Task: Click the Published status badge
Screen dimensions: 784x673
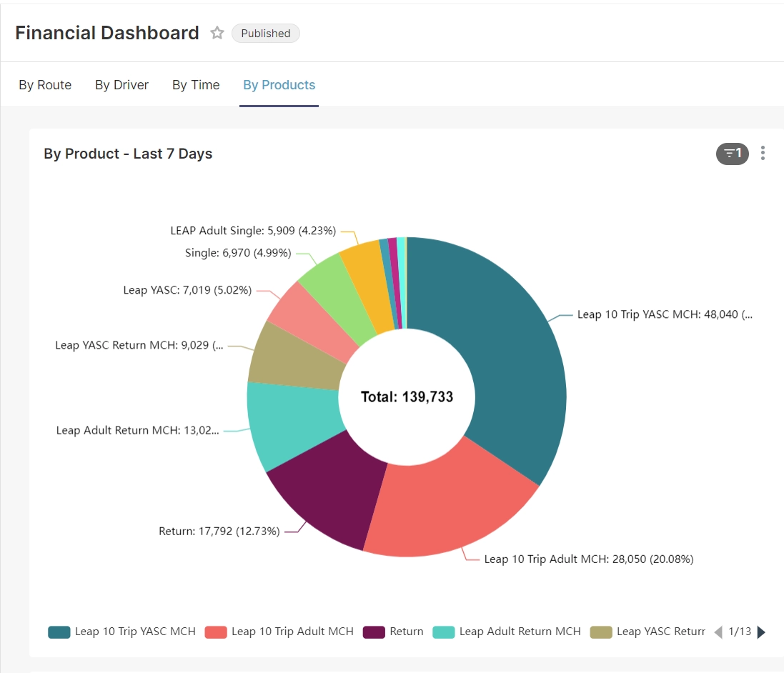Action: (x=265, y=34)
